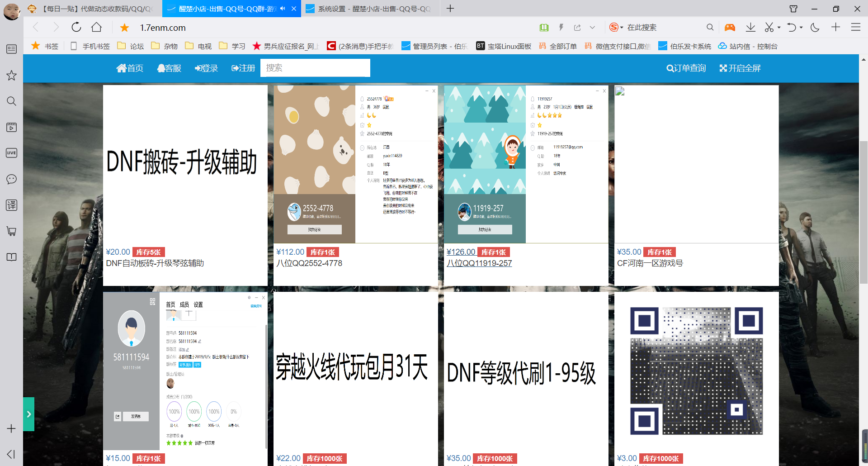Click the 首页 nav item
Image resolution: width=868 pixels, height=466 pixels.
130,68
